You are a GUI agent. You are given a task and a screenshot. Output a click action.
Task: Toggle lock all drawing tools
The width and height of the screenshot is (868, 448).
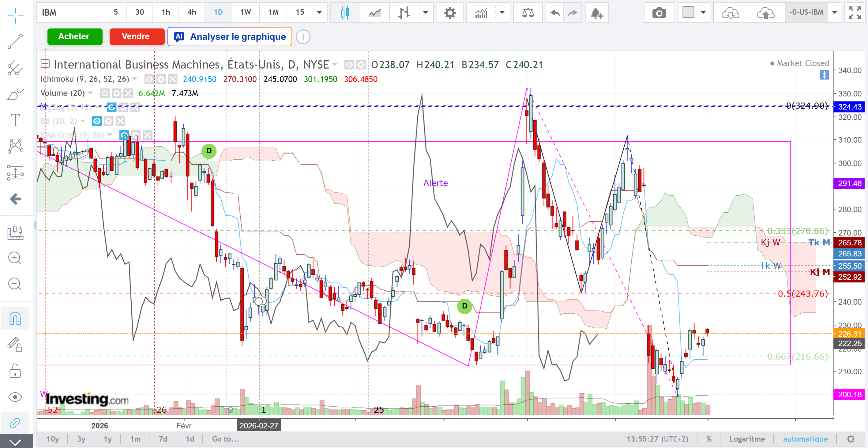pos(15,371)
